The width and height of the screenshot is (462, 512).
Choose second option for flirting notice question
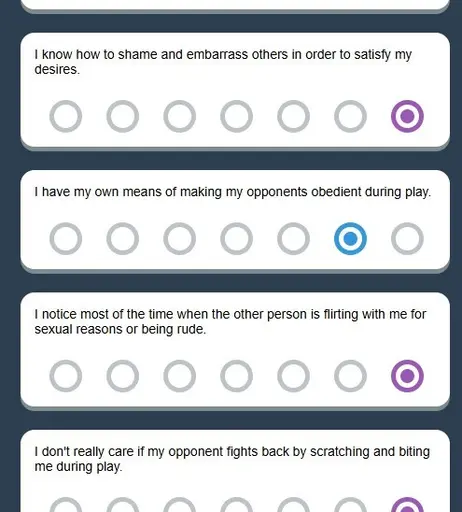tap(123, 376)
